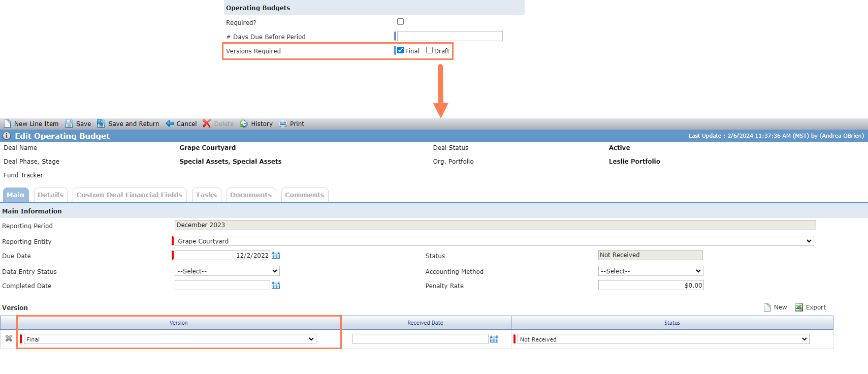Click the New Line Item icon

(x=7, y=123)
